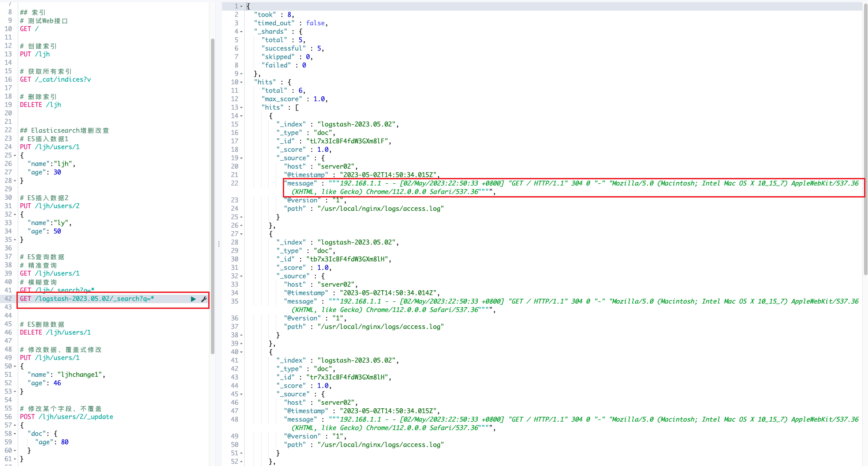Click the "age": 50 value line

(44, 231)
